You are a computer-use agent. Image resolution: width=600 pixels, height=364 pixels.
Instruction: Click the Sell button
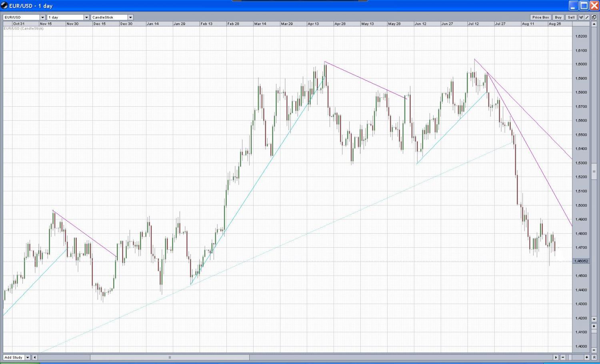pyautogui.click(x=571, y=17)
